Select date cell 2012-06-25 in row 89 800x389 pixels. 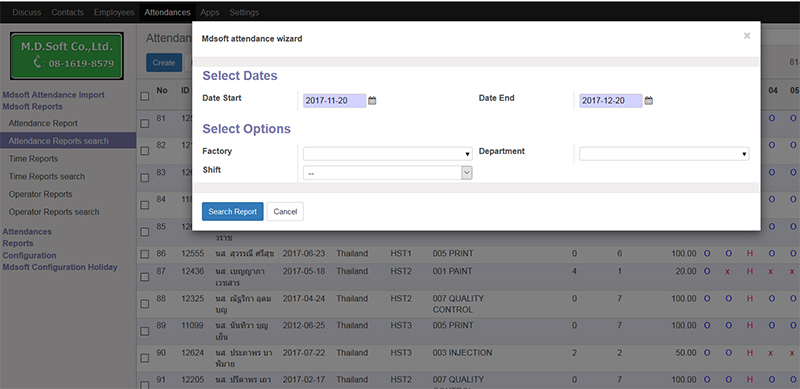click(304, 326)
